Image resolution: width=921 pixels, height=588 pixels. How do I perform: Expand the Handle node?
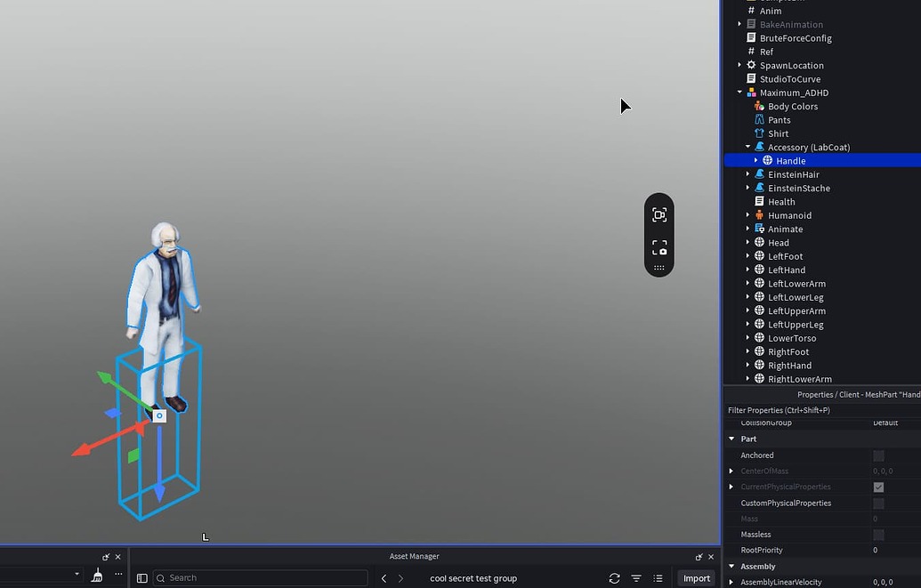pyautogui.click(x=756, y=160)
